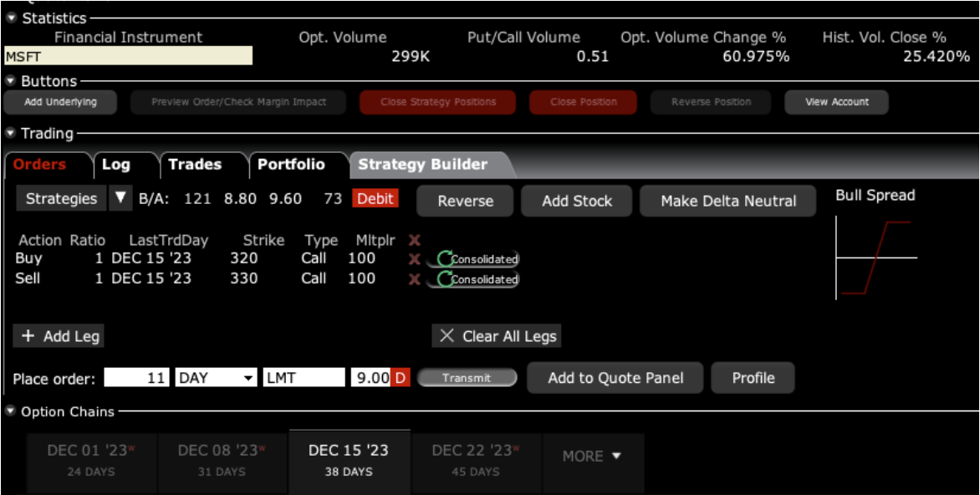Viewport: 980px width, 495px height.
Task: Open the DAY time-in-force dropdown
Action: click(248, 379)
